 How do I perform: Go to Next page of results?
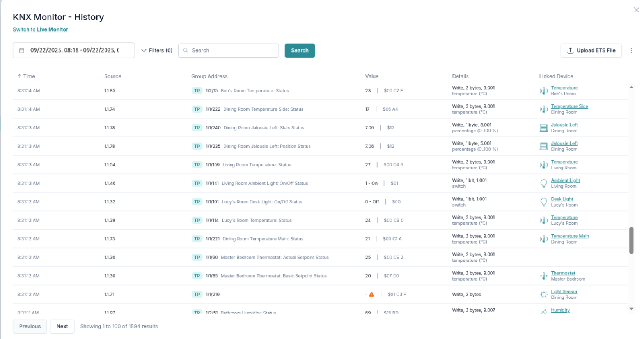(62, 327)
